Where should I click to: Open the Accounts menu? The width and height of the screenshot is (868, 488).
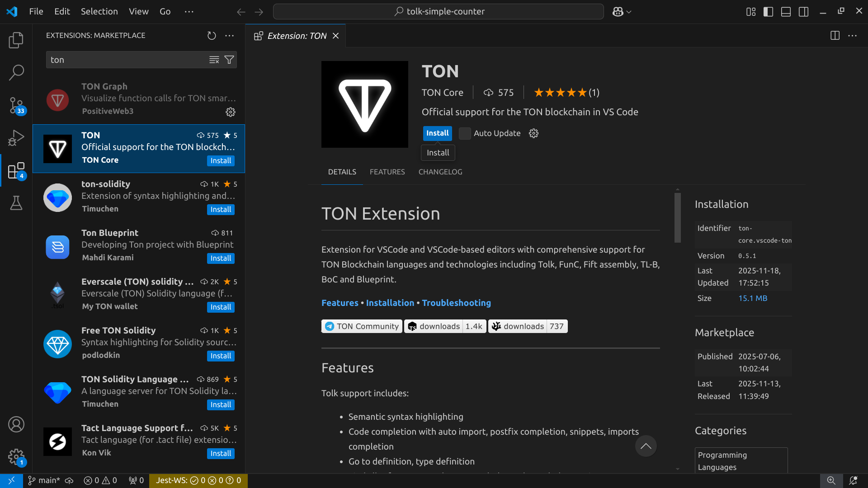(x=16, y=424)
